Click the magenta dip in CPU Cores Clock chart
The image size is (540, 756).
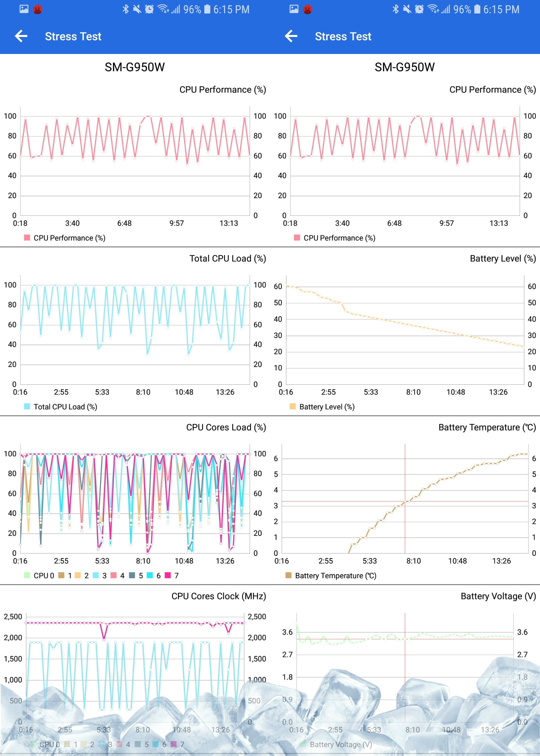[x=104, y=639]
